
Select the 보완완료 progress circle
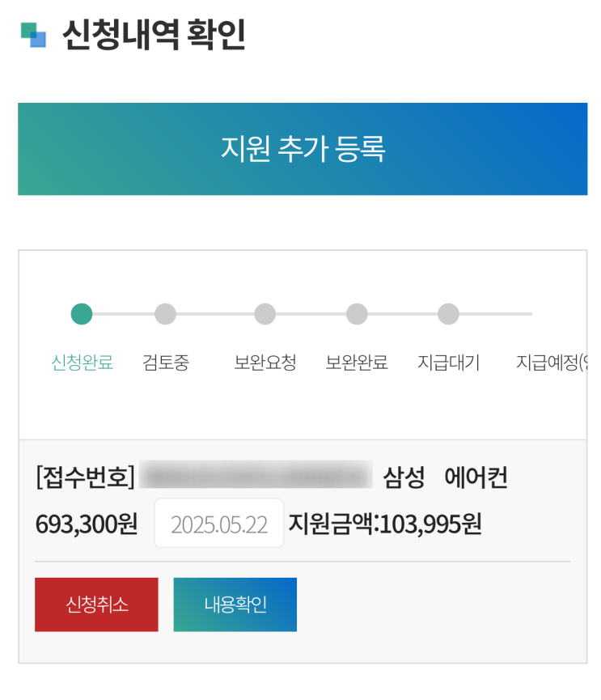click(357, 314)
